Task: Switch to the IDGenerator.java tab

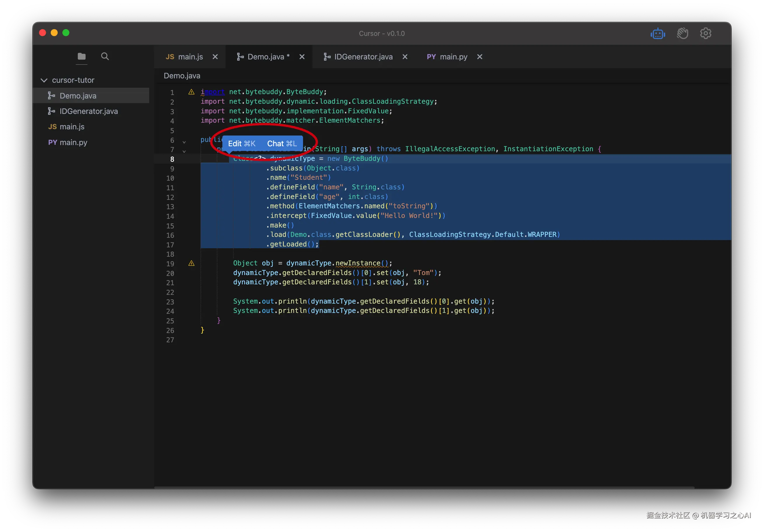Action: 363,57
